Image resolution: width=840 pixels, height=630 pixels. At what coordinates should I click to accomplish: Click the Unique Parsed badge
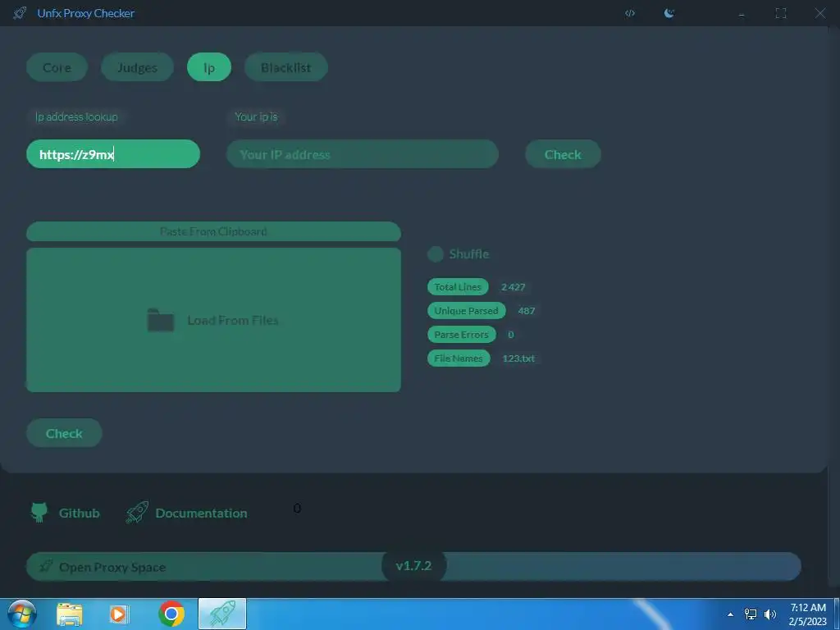click(x=466, y=311)
